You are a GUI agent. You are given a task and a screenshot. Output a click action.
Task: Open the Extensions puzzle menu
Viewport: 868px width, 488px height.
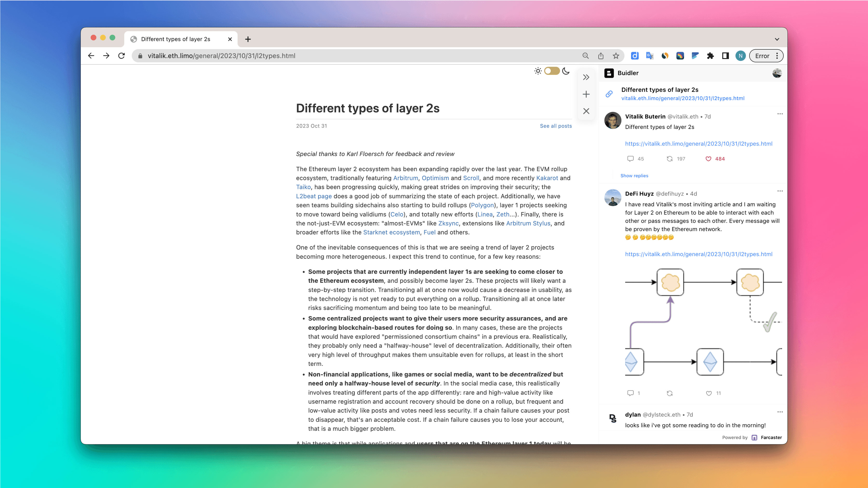[x=710, y=56]
